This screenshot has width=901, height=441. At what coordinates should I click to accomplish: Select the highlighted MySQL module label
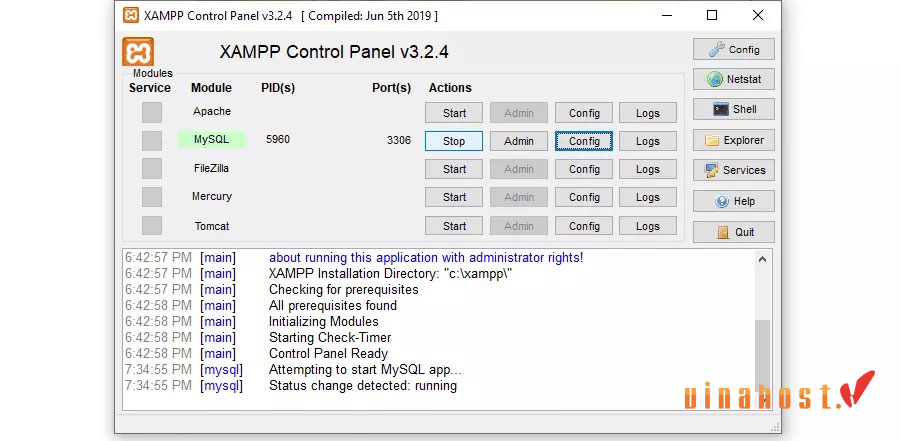[x=211, y=139]
